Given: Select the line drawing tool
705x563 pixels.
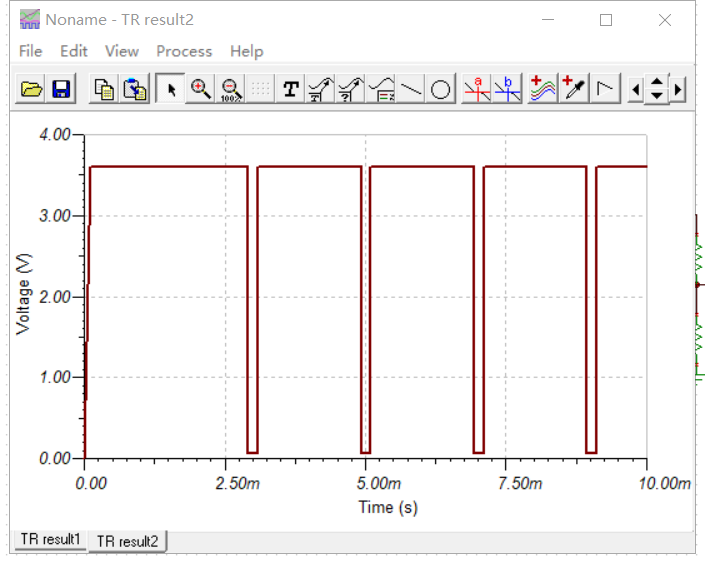Looking at the screenshot, I should click(x=411, y=89).
